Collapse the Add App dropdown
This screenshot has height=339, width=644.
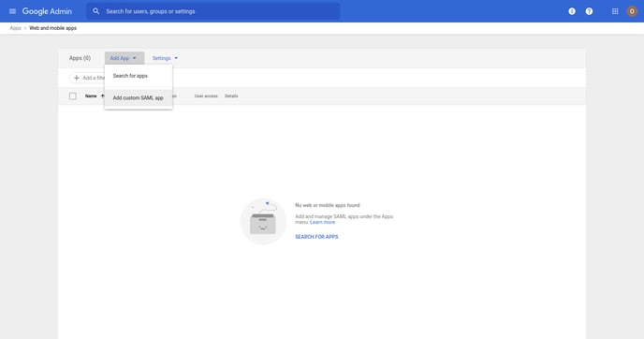pyautogui.click(x=124, y=58)
